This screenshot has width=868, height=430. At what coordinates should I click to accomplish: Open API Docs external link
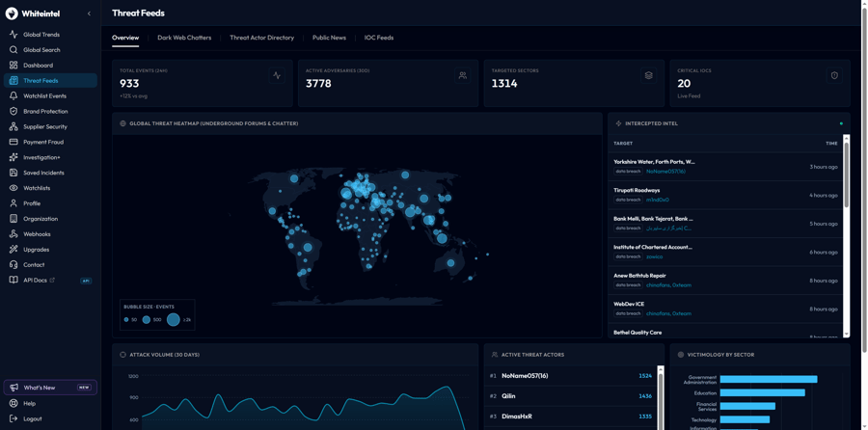click(50, 280)
